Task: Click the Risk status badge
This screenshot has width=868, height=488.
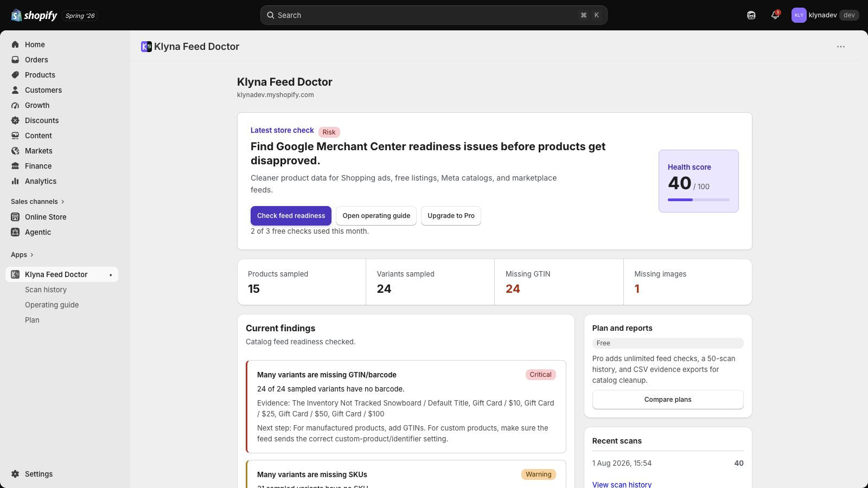Action: [329, 132]
